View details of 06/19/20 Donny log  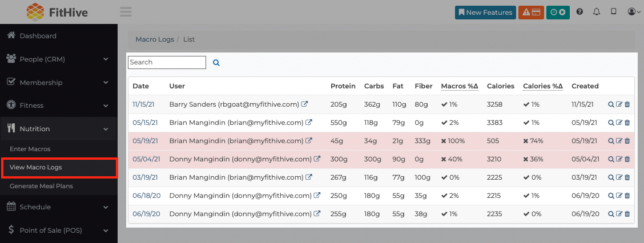click(x=611, y=213)
